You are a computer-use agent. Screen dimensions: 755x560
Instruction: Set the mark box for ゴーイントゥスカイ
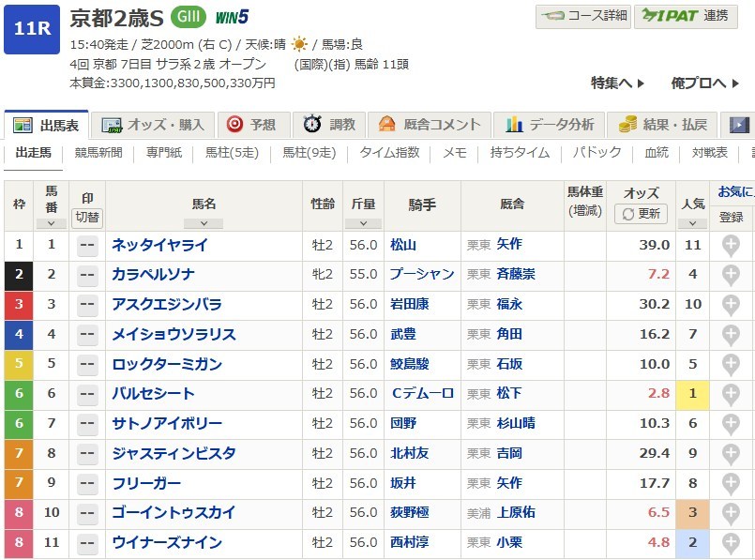tap(87, 514)
